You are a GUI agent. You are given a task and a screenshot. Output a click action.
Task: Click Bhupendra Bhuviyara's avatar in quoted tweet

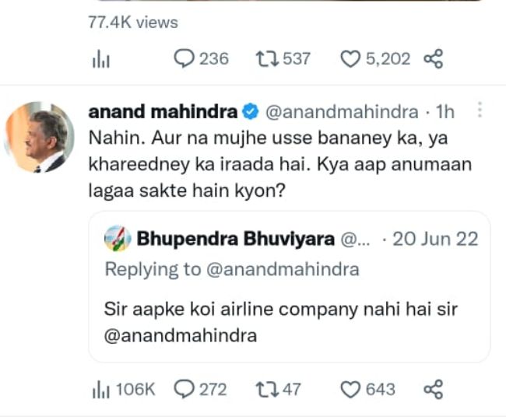point(116,239)
